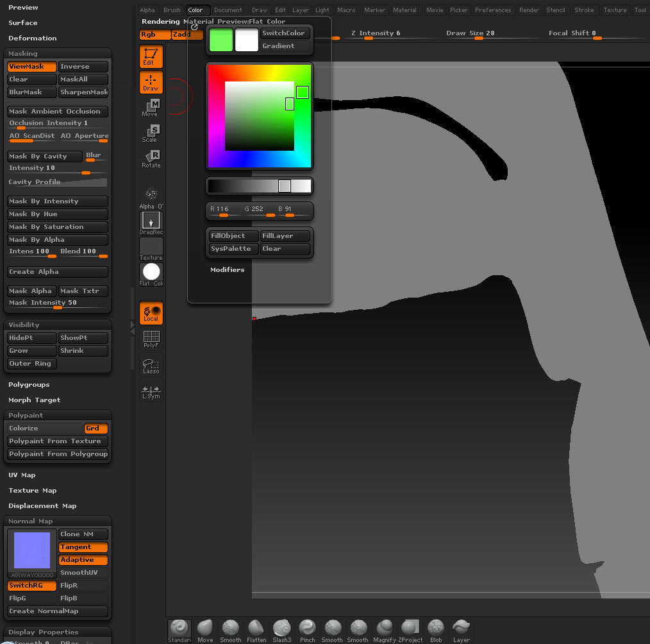Activate the Edit mode icon
Image resolution: width=650 pixels, height=644 pixels.
pos(151,56)
